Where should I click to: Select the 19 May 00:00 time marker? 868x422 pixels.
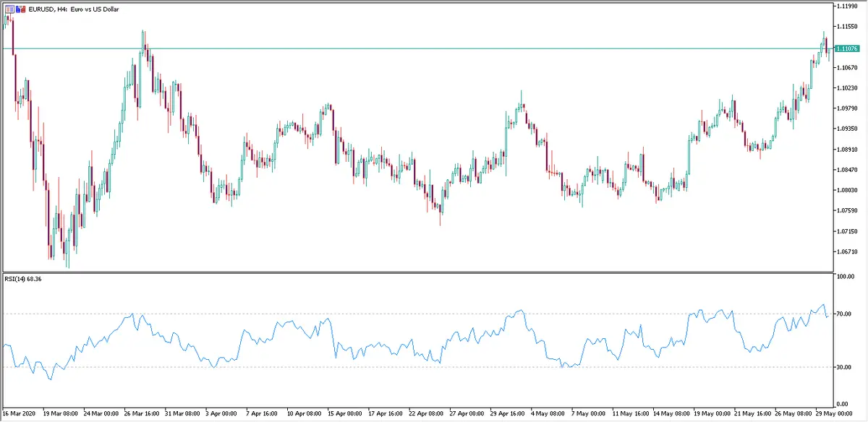point(711,415)
